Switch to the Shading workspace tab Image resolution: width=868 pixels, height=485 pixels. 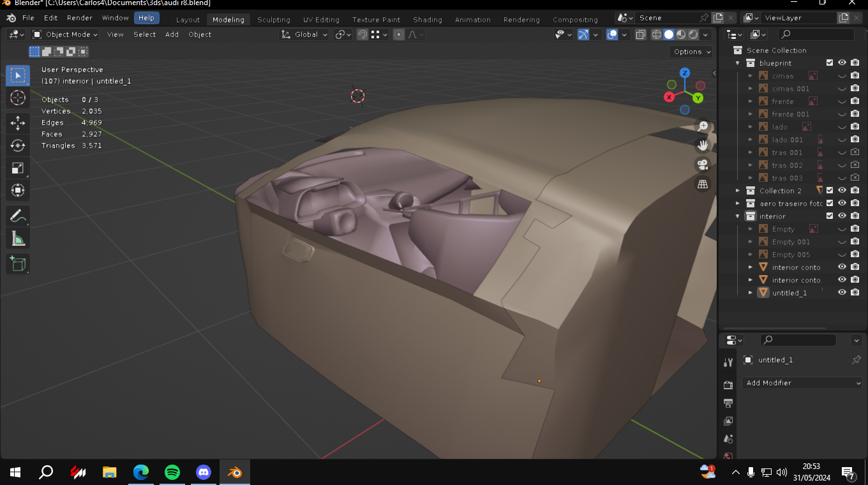click(428, 20)
